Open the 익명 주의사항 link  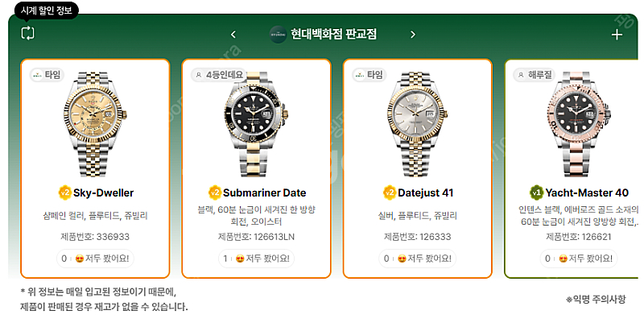[x=596, y=299]
